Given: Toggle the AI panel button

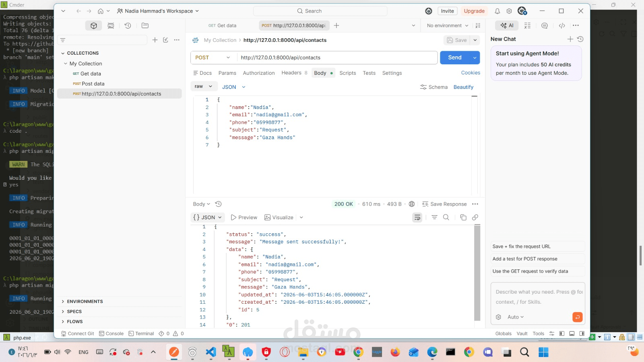Looking at the screenshot, I should [507, 25].
